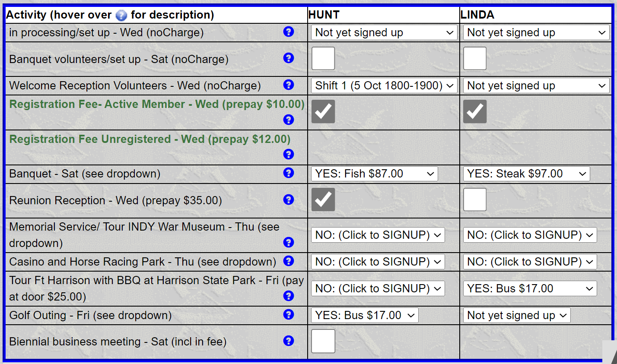617x364 pixels.
Task: Click help icon for Golf Outing
Action: pos(289,314)
